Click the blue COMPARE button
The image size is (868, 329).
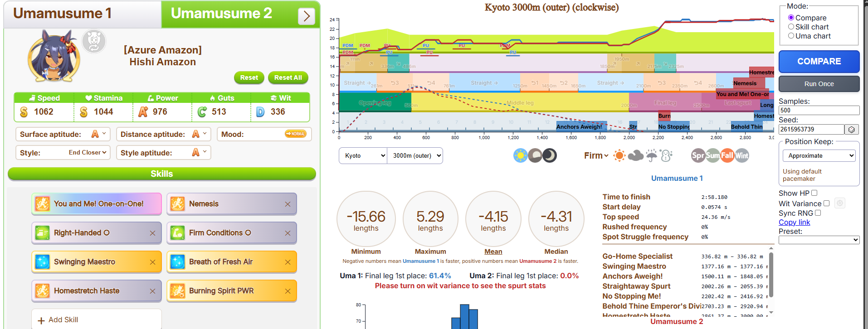coord(819,61)
